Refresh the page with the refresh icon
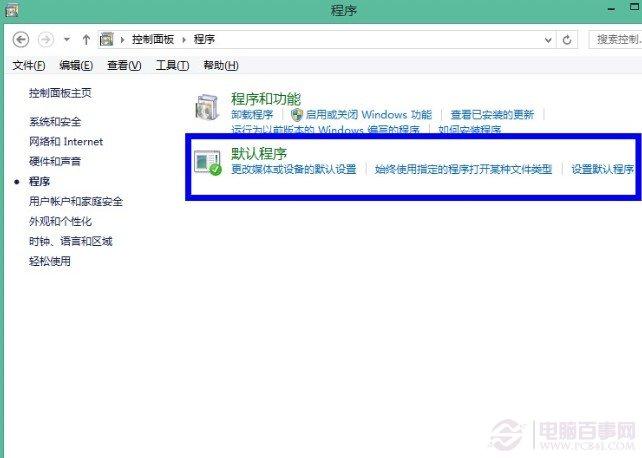642x458 pixels. (x=567, y=40)
